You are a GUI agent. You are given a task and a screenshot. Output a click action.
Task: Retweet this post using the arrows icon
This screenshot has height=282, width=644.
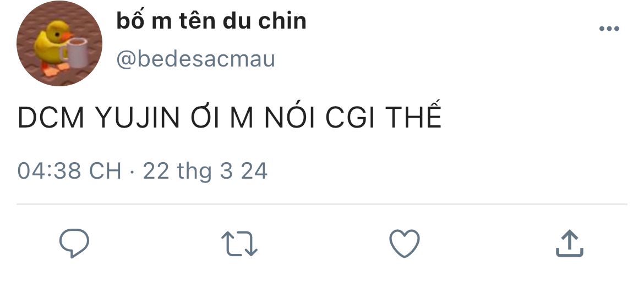(x=239, y=244)
